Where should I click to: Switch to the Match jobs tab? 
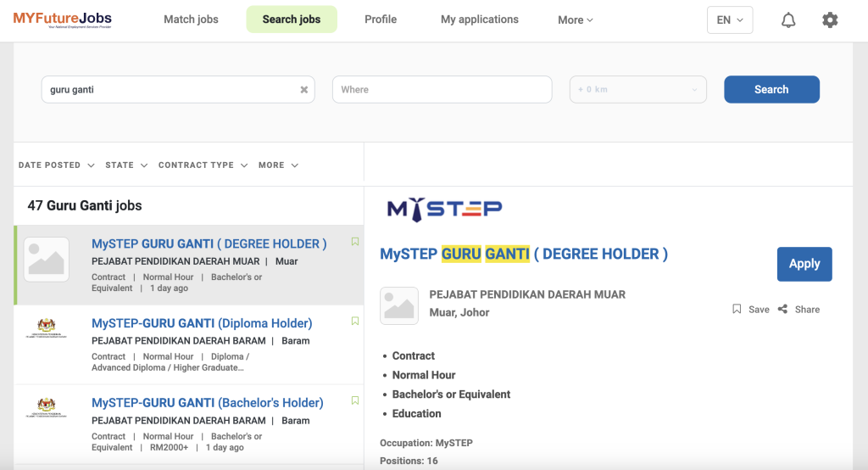point(191,20)
